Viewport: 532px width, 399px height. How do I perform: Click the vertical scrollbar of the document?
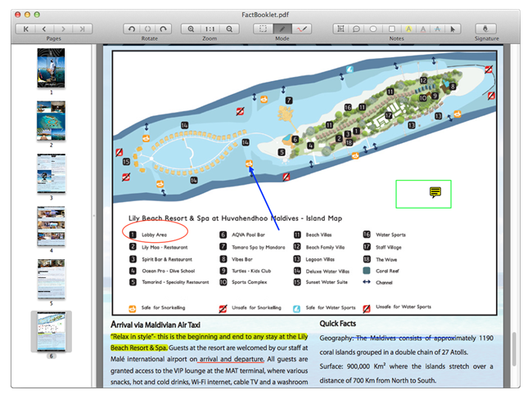tap(514, 348)
